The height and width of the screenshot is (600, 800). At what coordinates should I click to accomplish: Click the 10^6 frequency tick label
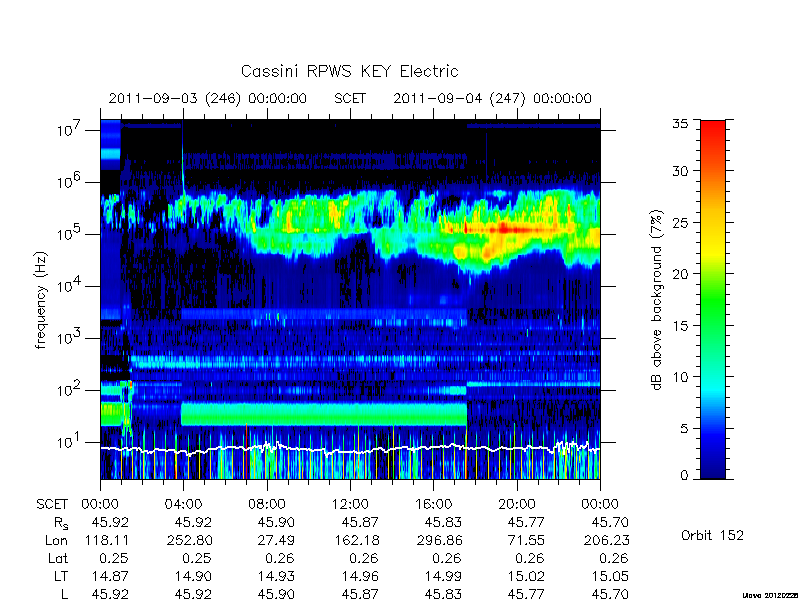pos(70,180)
